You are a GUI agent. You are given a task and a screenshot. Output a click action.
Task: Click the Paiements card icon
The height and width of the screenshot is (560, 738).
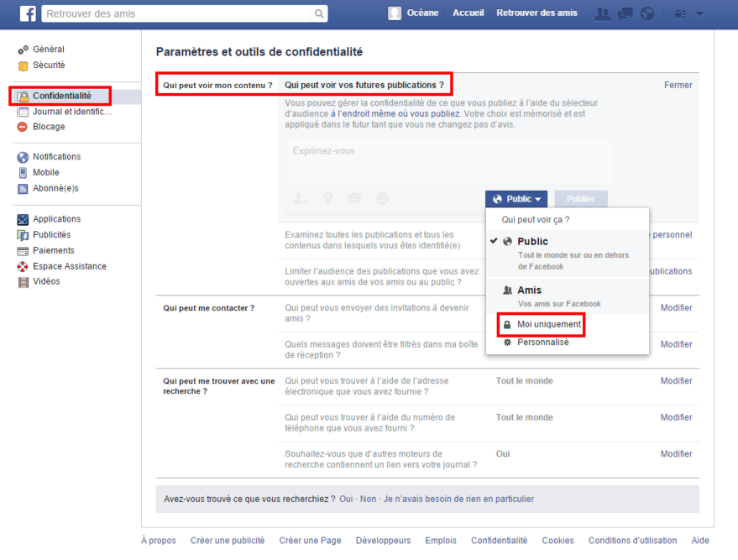coord(23,251)
